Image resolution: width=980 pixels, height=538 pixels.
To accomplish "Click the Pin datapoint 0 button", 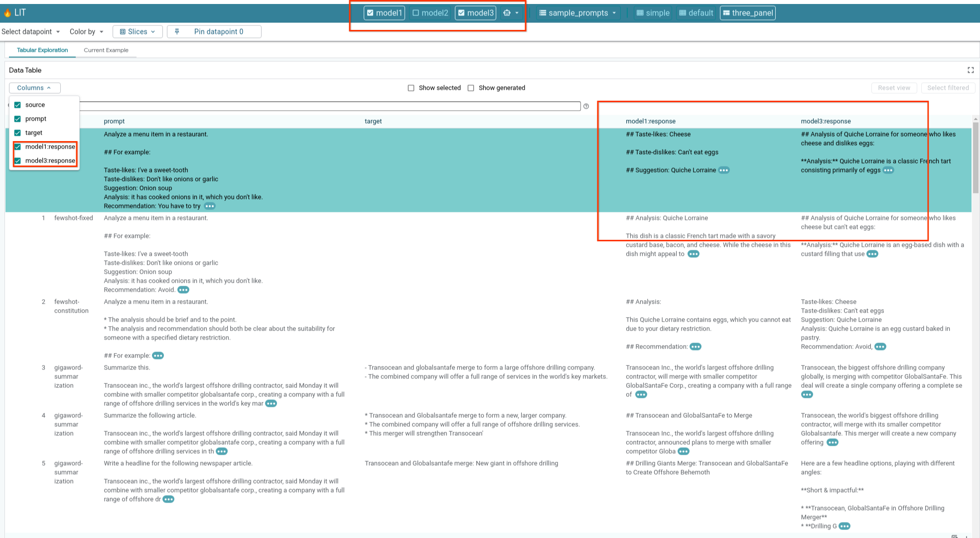I will coord(214,31).
